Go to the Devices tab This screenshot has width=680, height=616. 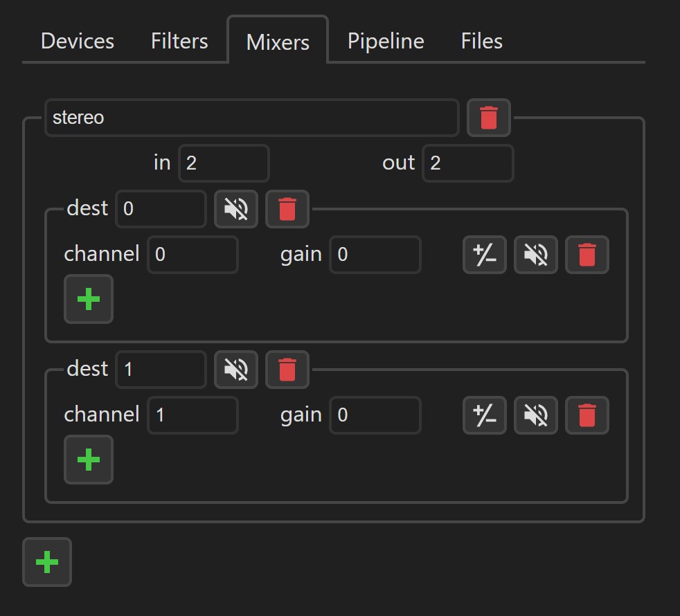pos(77,42)
